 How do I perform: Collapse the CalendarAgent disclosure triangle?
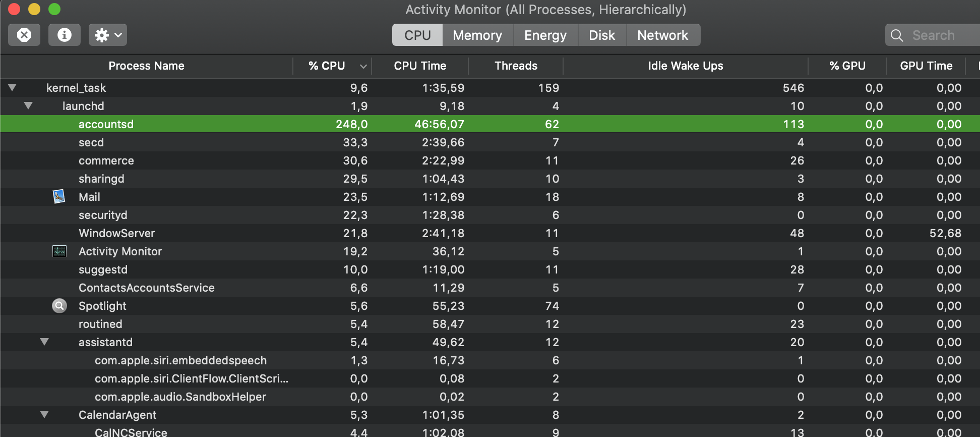pos(44,414)
